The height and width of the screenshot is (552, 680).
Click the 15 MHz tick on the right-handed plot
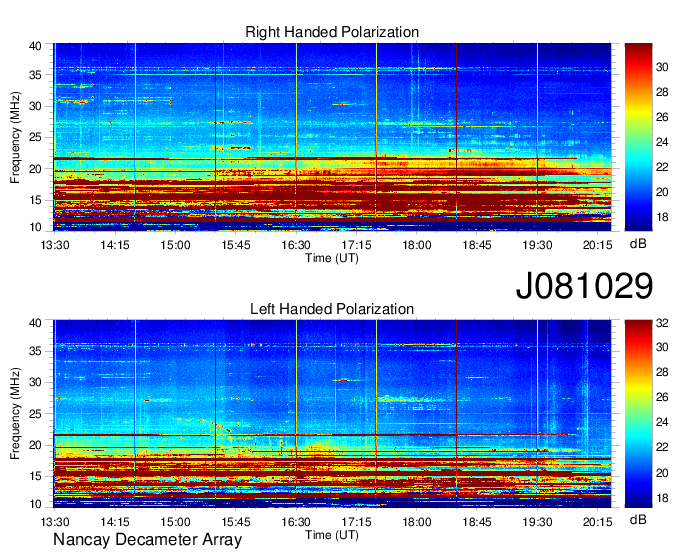click(x=35, y=200)
